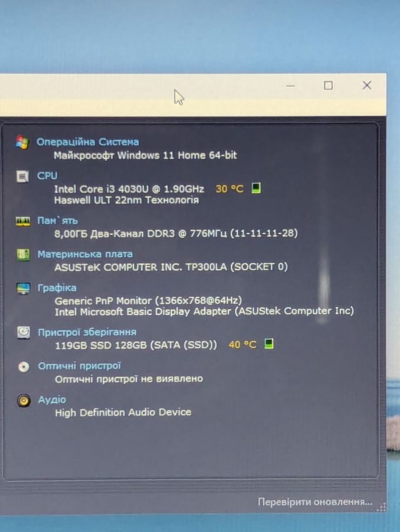This screenshot has width=400, height=532.
Task: Minimize the Speccy window
Action: (291, 86)
